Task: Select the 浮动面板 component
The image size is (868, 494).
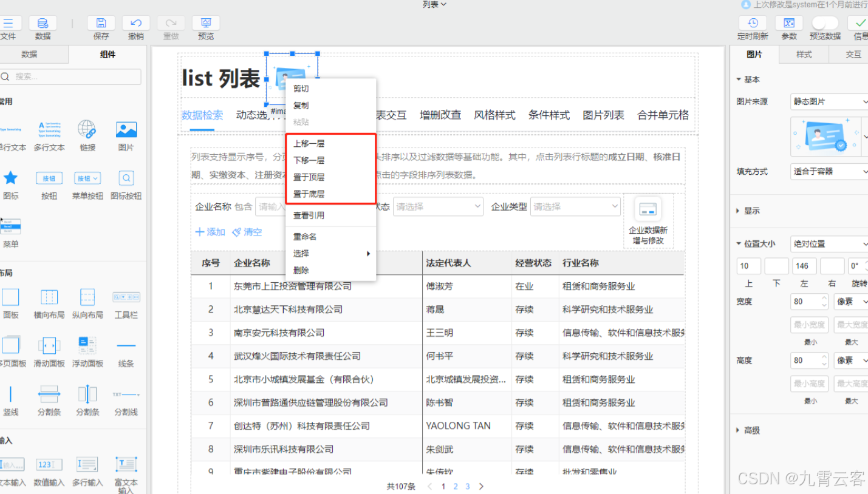Action: click(87, 352)
